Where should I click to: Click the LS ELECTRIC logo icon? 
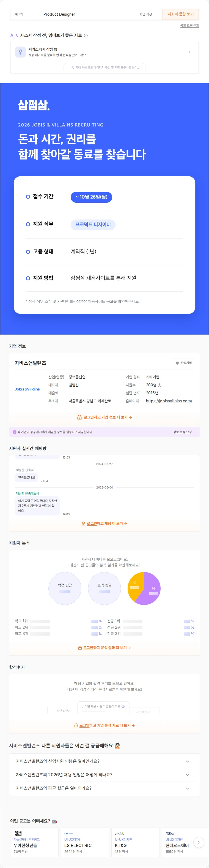point(68,833)
